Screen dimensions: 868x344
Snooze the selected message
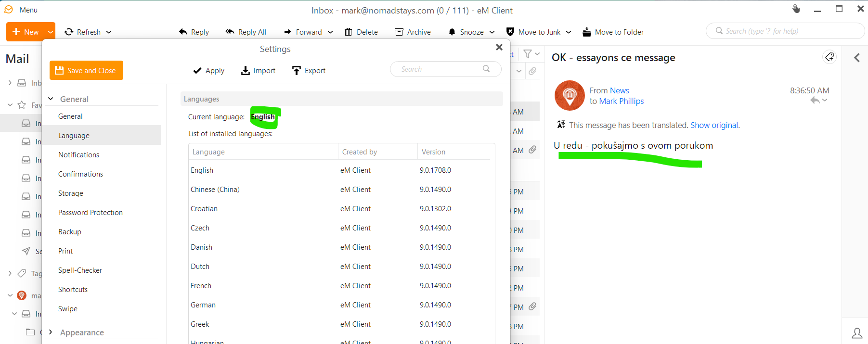[466, 32]
